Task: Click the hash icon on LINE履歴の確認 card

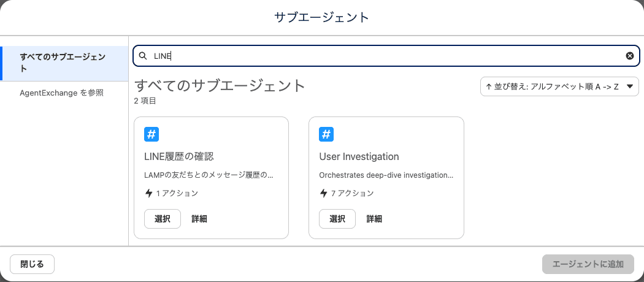Action: tap(151, 135)
